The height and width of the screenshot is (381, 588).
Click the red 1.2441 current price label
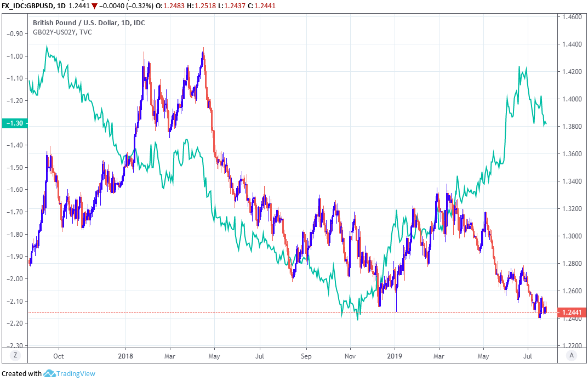571,312
